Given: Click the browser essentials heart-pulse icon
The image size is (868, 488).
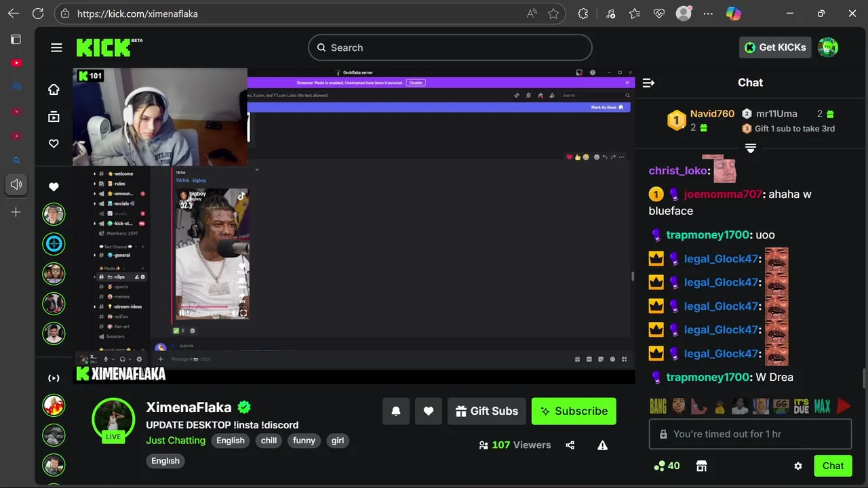Looking at the screenshot, I should tap(659, 14).
